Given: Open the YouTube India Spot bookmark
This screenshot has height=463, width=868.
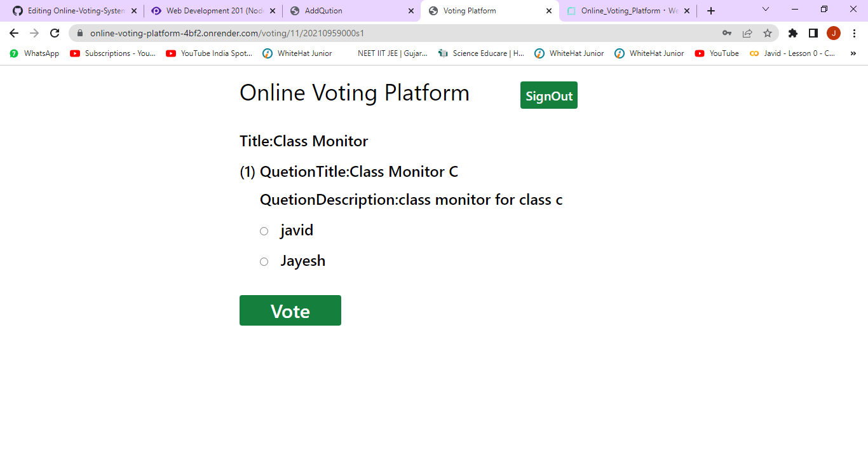Looking at the screenshot, I should click(x=210, y=53).
